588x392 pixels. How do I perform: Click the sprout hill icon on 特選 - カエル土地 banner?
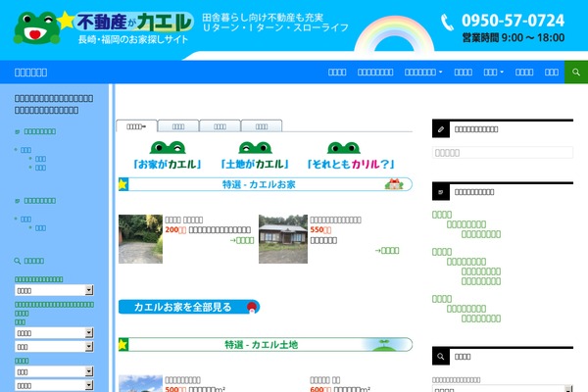[383, 344]
